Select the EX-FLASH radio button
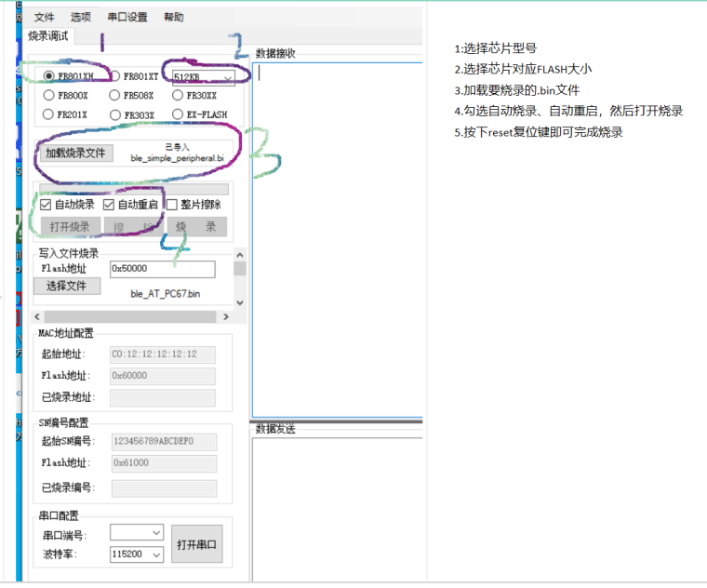Screen dimensions: 707x588 (x=178, y=114)
